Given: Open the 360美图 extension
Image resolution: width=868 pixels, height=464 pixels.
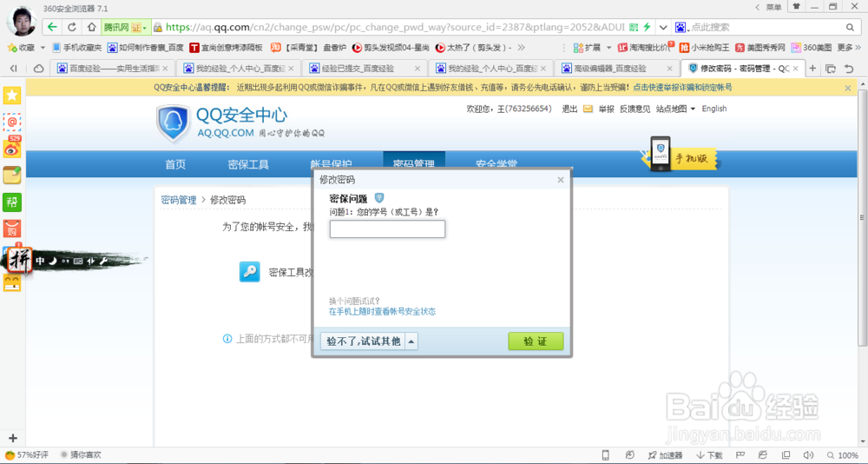Looking at the screenshot, I should point(812,48).
